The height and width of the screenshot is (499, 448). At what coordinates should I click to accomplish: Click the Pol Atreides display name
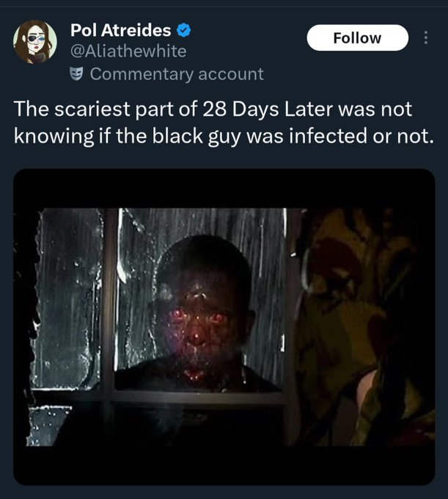point(121,30)
